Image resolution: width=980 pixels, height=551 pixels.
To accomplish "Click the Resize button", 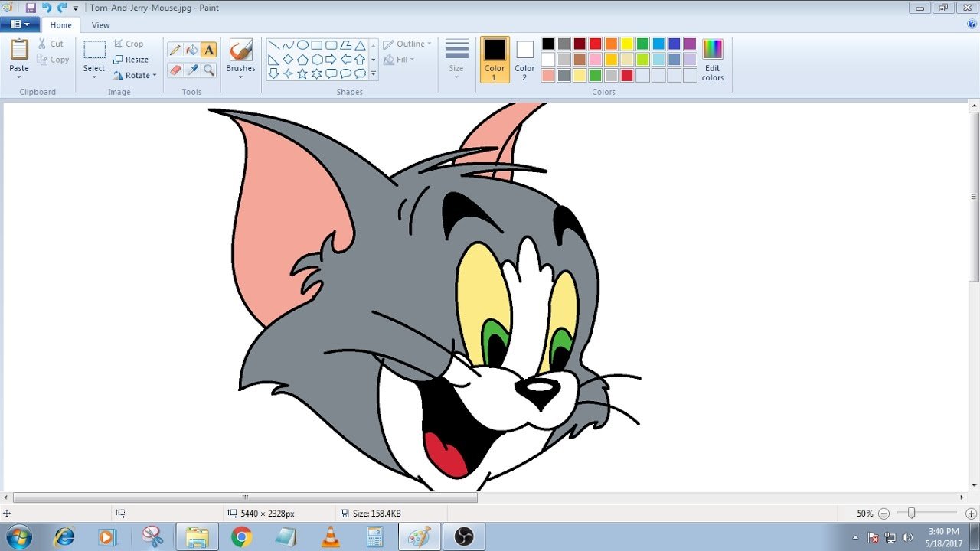I will coord(131,60).
